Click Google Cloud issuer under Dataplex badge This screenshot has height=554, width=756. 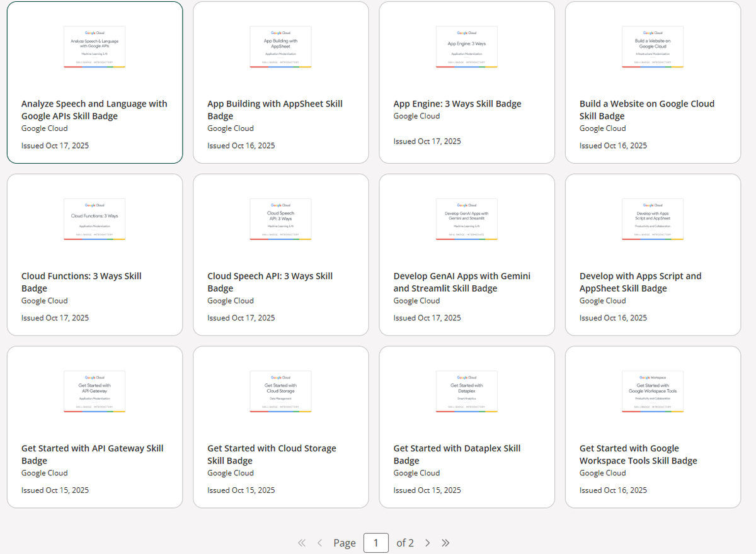(x=416, y=473)
